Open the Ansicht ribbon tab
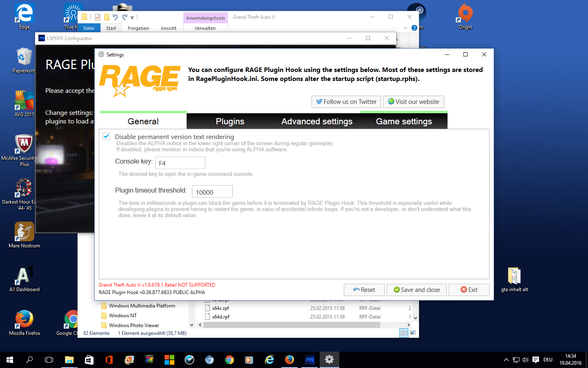Screen dimensions: 588x368 tap(169, 28)
